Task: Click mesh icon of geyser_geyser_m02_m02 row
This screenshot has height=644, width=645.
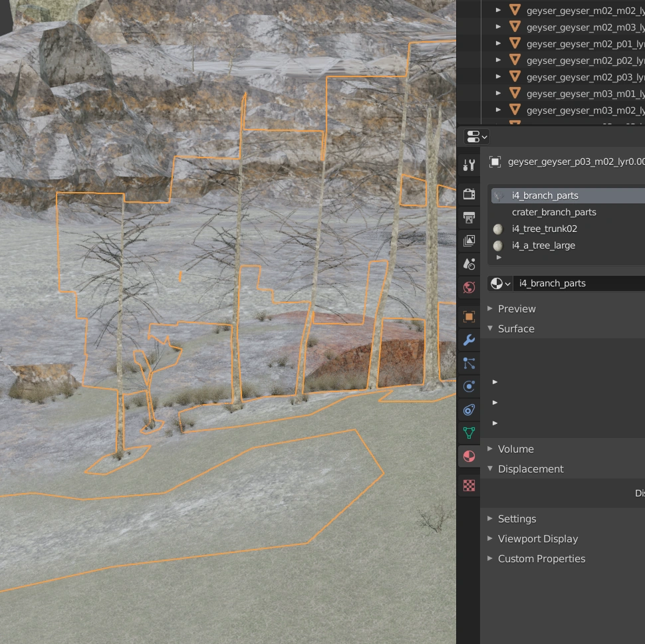Action: (515, 10)
